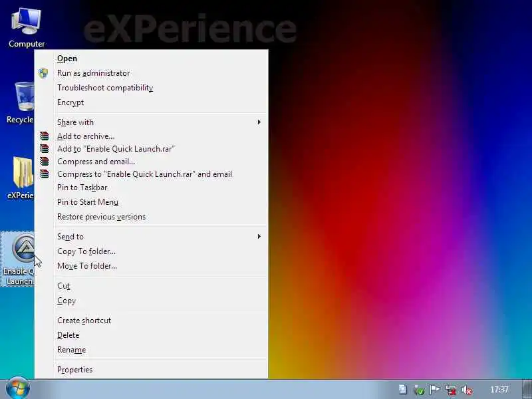532x399 pixels.
Task: Click the document tray icon beside USB icon
Action: click(x=403, y=390)
